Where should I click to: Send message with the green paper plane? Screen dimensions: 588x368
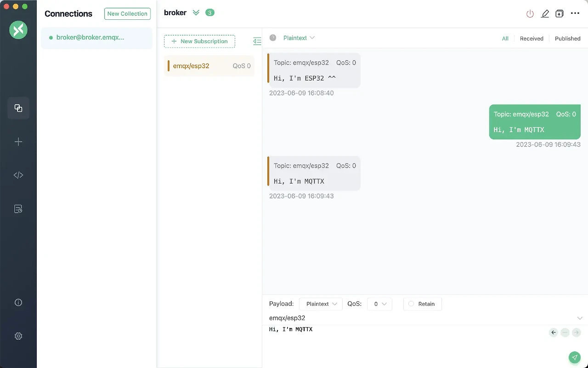coord(574,357)
